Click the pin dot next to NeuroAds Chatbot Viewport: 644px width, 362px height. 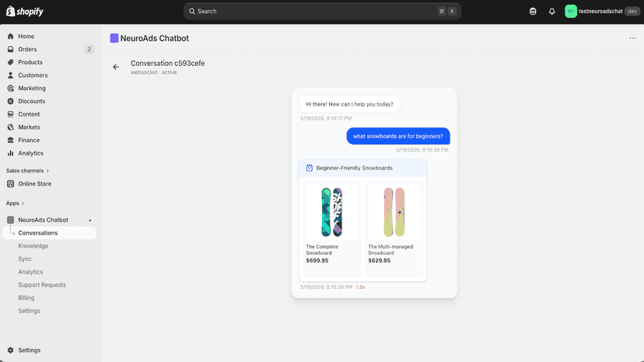90,221
